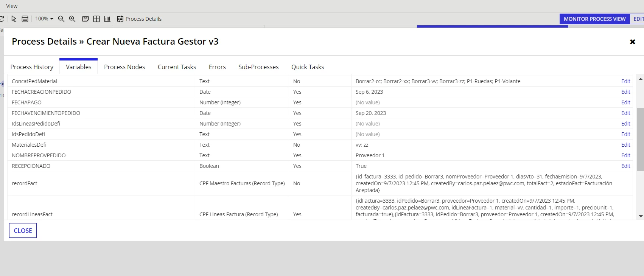Click the 'Number (Integer)' type of IdsLineasPedidoDefi
The height and width of the screenshot is (276, 644).
220,124
